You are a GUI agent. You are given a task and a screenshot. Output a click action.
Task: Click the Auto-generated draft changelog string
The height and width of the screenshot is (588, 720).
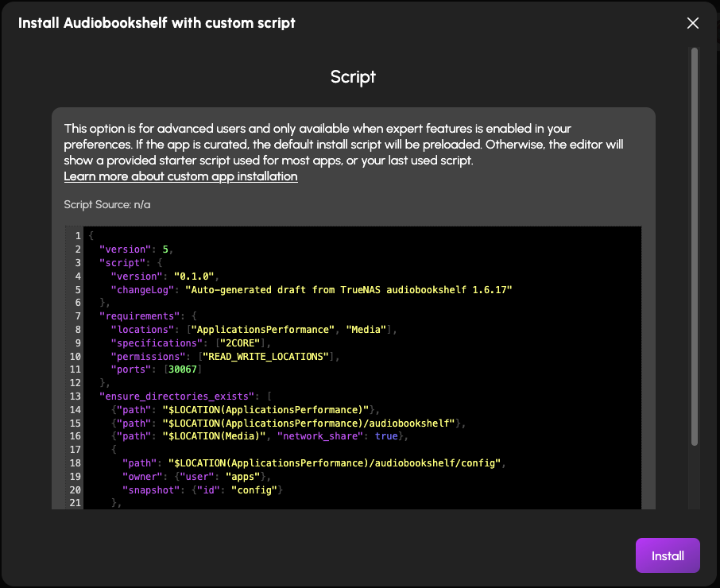pyautogui.click(x=349, y=290)
